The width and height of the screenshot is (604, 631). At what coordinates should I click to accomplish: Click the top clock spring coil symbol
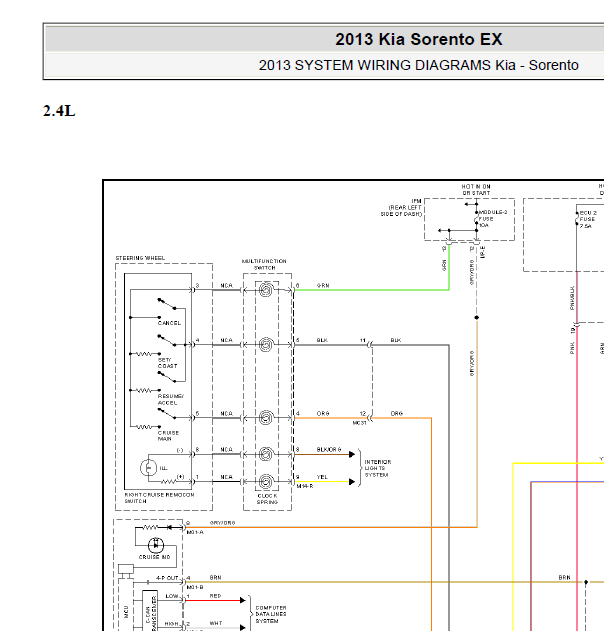coord(266,290)
